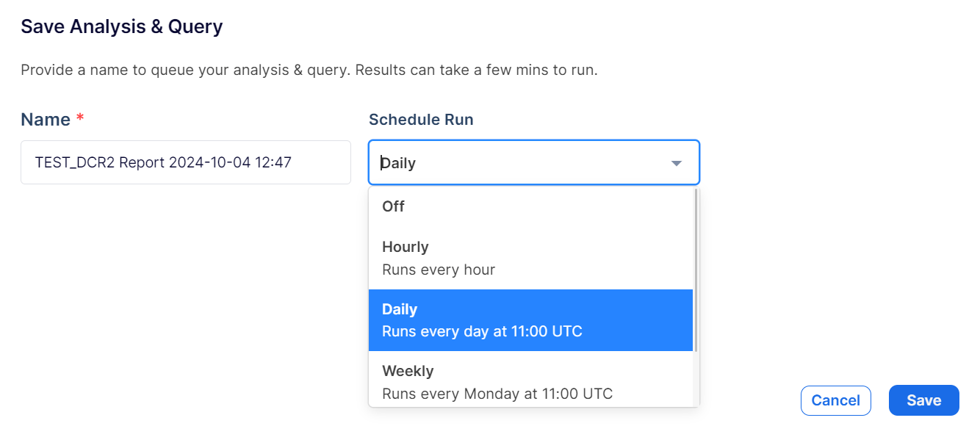Select the highlighted Daily option in list
Image resolution: width=980 pixels, height=426 pixels.
(x=530, y=320)
